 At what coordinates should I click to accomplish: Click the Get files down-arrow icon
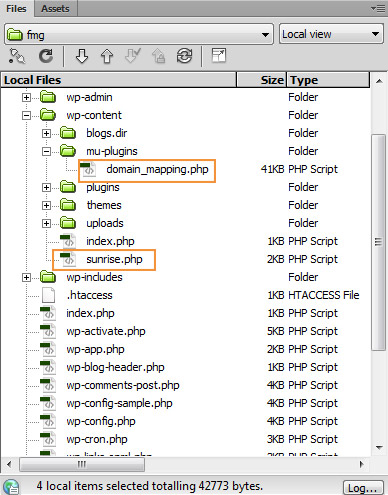[82, 56]
